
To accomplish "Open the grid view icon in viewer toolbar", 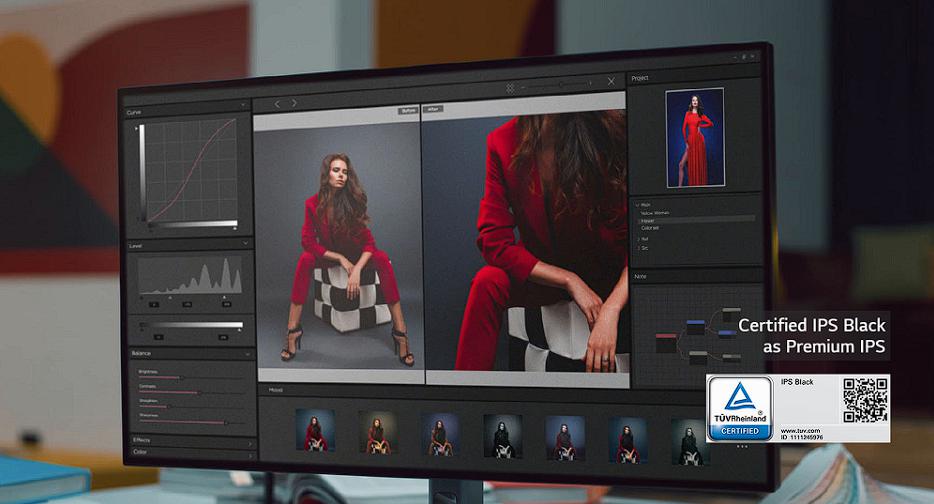I will [510, 88].
